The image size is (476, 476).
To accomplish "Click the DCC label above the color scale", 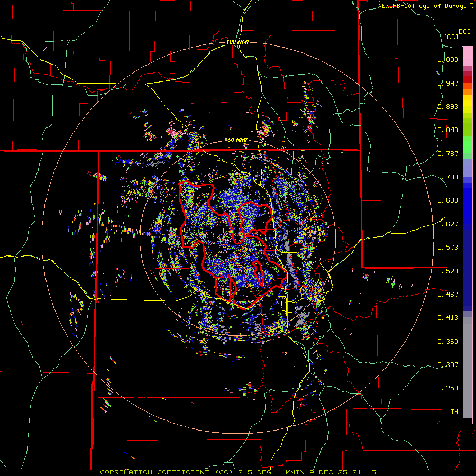I will 464,32.
